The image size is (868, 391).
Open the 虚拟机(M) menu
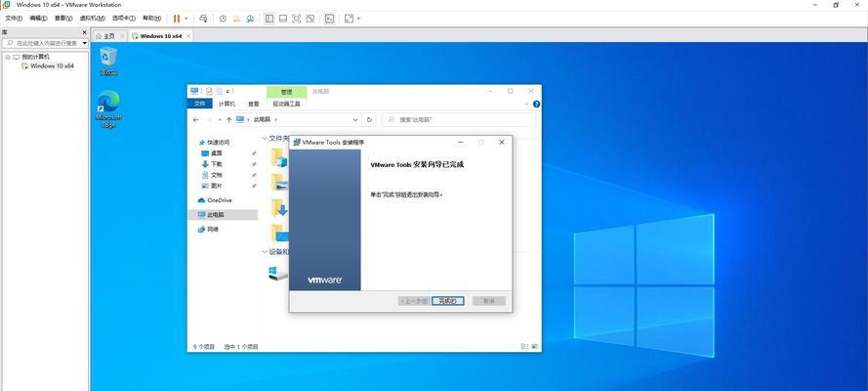click(92, 19)
